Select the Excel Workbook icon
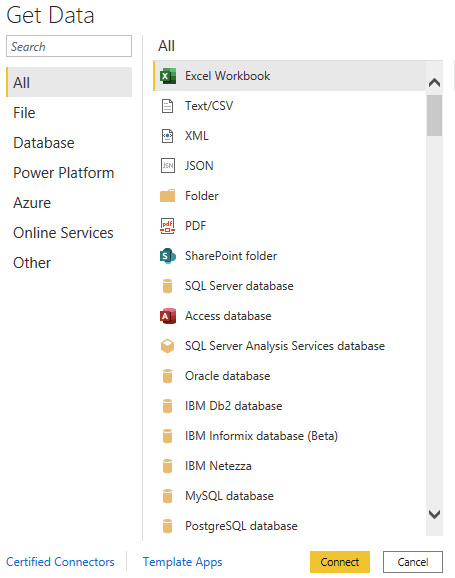This screenshot has height=578, width=455. point(168,76)
